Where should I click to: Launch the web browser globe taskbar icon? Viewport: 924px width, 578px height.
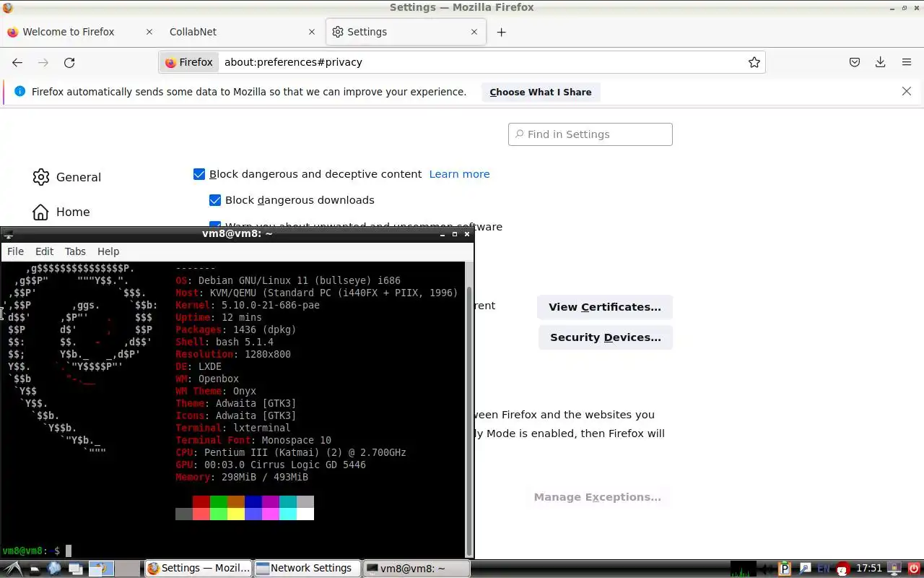click(x=54, y=569)
